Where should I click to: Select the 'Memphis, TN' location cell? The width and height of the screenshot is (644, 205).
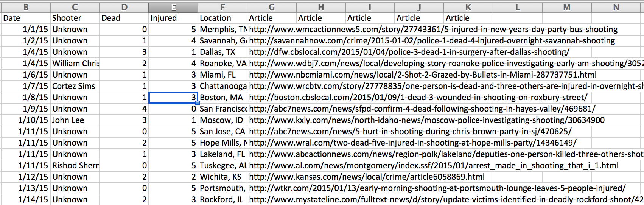pyautogui.click(x=222, y=30)
